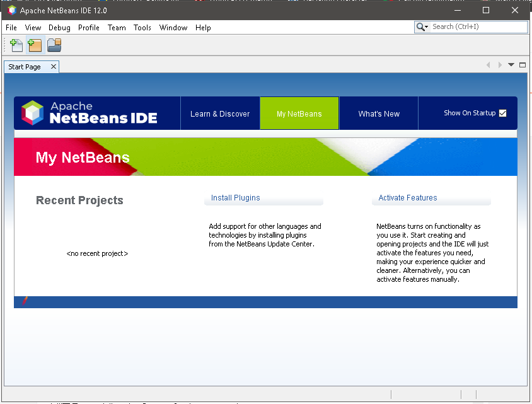This screenshot has height=404, width=532.
Task: Click the Recent Projects heading
Action: 79,200
